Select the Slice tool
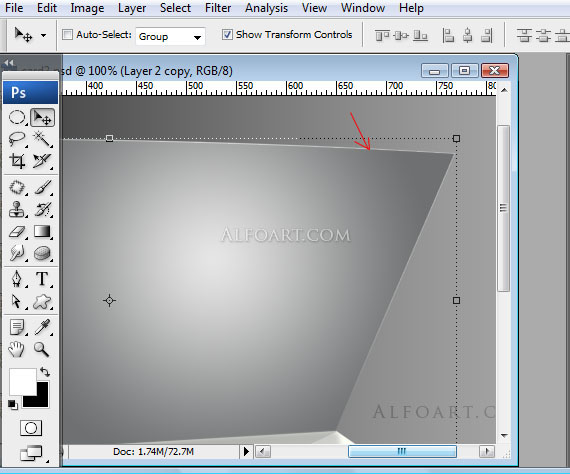 coord(42,161)
